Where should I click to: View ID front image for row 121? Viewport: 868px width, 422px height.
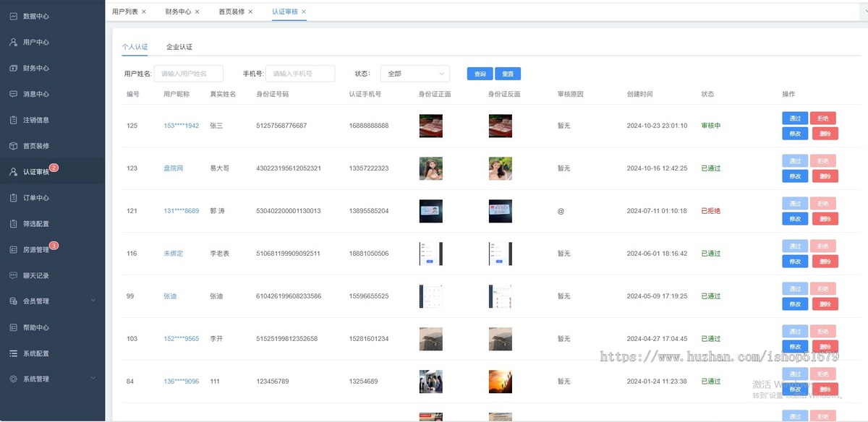pos(431,211)
